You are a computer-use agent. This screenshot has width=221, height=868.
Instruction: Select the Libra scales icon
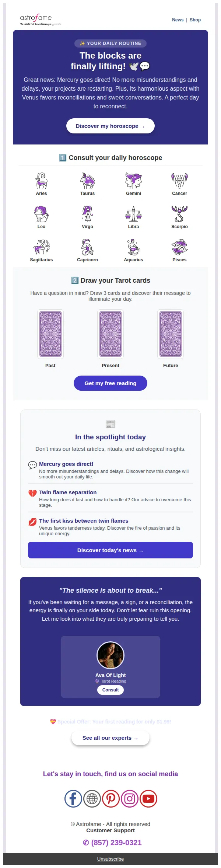(x=133, y=214)
